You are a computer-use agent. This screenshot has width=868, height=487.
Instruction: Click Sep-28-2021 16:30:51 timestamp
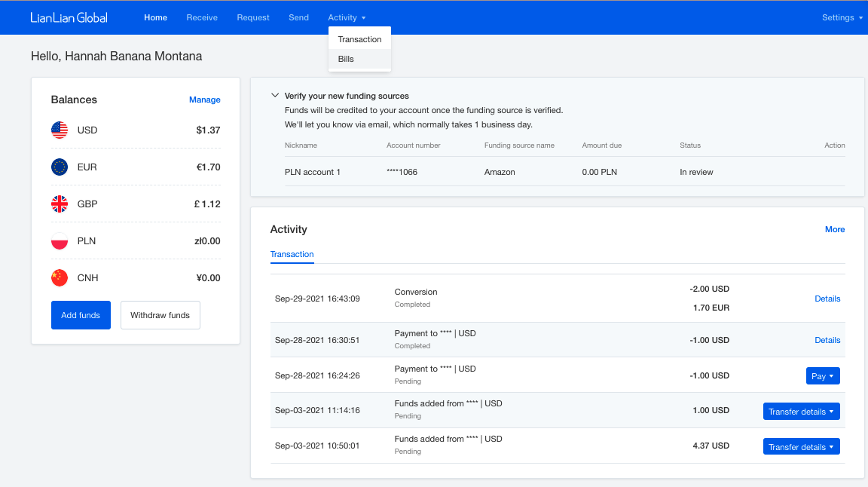coord(317,340)
